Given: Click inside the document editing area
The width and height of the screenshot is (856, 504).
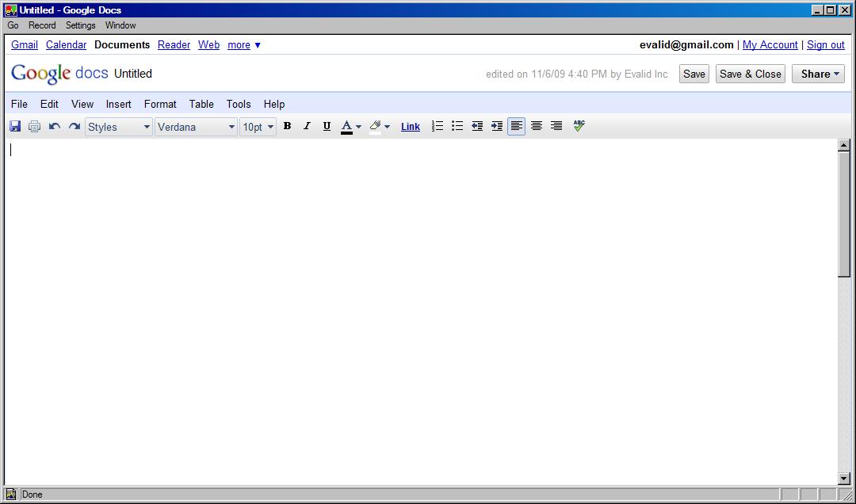Looking at the screenshot, I should [421, 311].
